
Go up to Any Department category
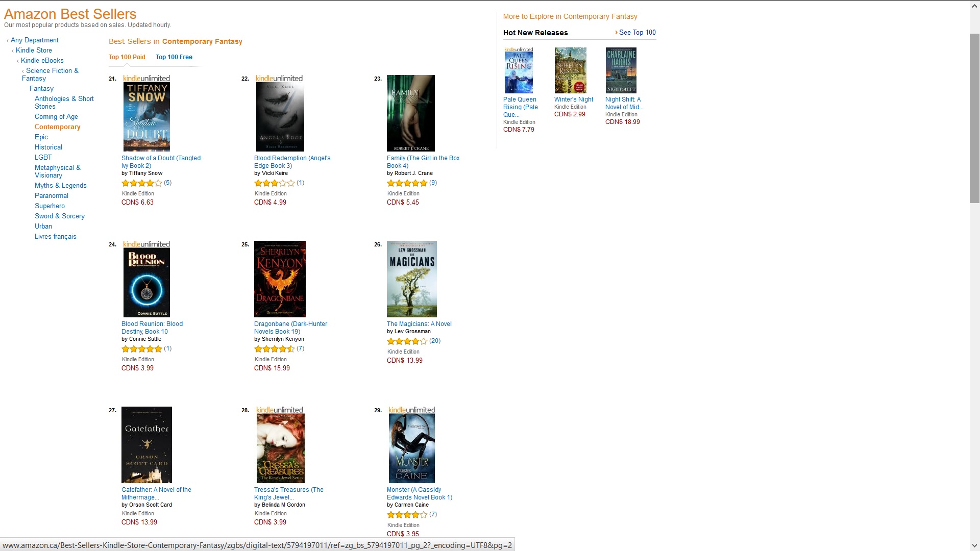click(x=35, y=40)
